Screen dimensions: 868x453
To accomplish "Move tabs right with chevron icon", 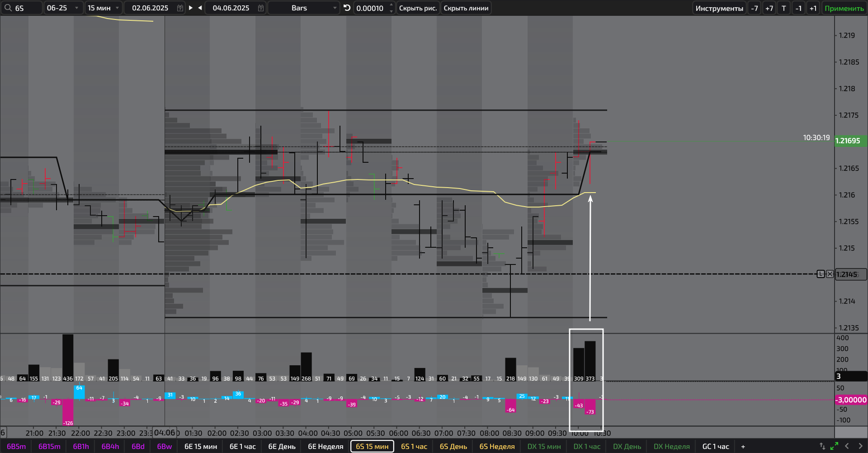I will [860, 446].
